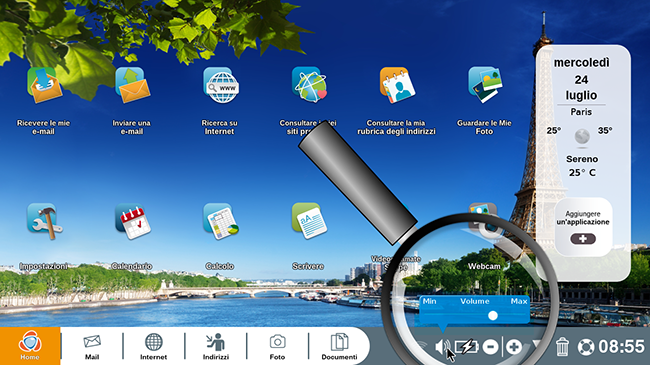Switch to the Mail tab
The height and width of the screenshot is (365, 650).
click(92, 346)
